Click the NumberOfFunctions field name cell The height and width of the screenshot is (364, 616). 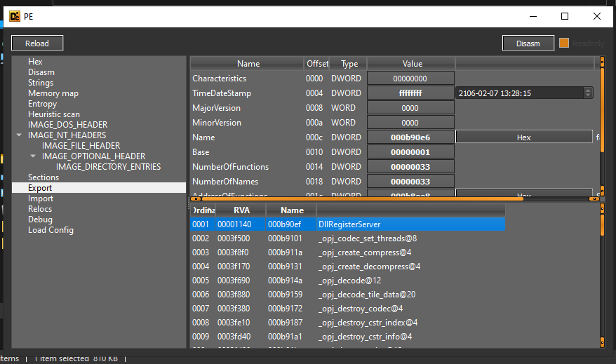coord(230,167)
